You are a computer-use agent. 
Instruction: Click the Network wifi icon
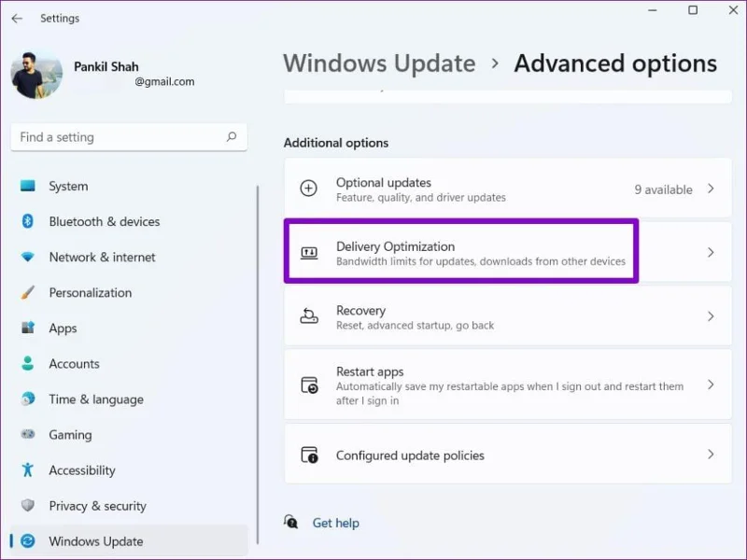pyautogui.click(x=28, y=257)
